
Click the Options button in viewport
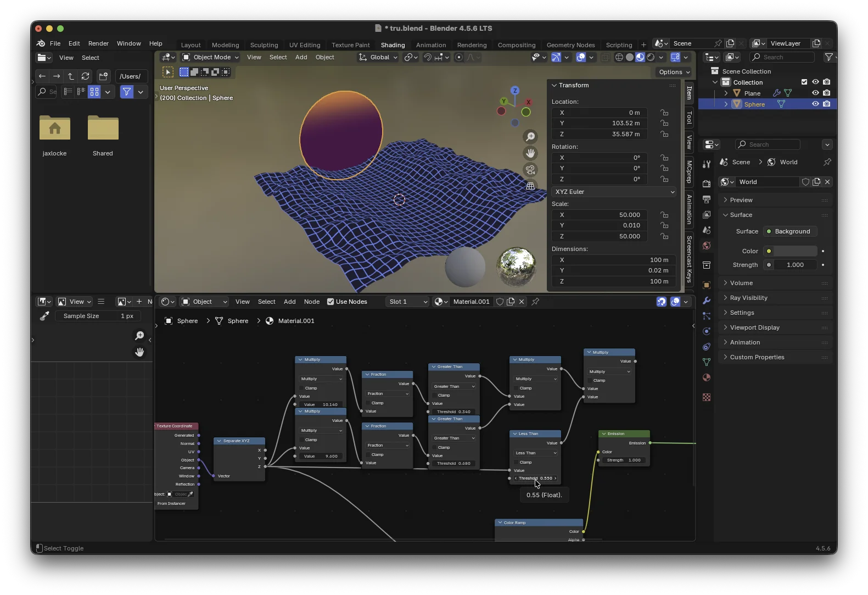(x=674, y=72)
